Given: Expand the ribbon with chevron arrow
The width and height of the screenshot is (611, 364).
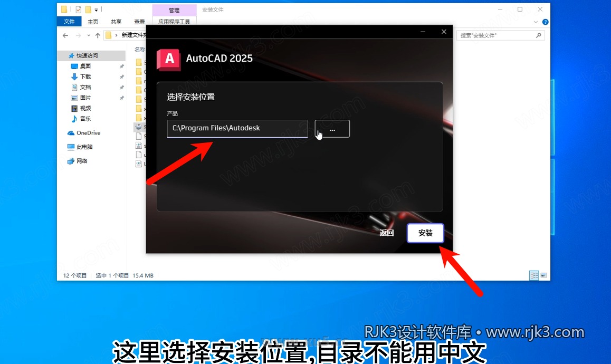Looking at the screenshot, I should 536,22.
